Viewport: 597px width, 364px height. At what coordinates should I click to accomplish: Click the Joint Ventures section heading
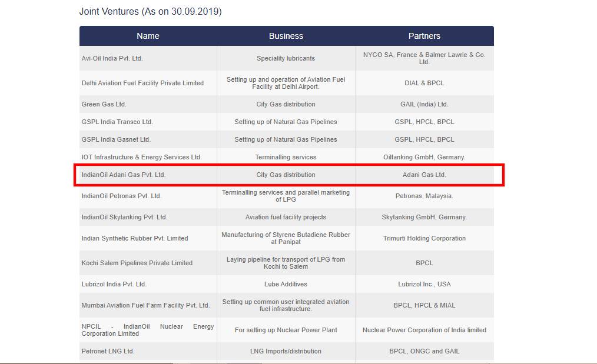tap(150, 11)
